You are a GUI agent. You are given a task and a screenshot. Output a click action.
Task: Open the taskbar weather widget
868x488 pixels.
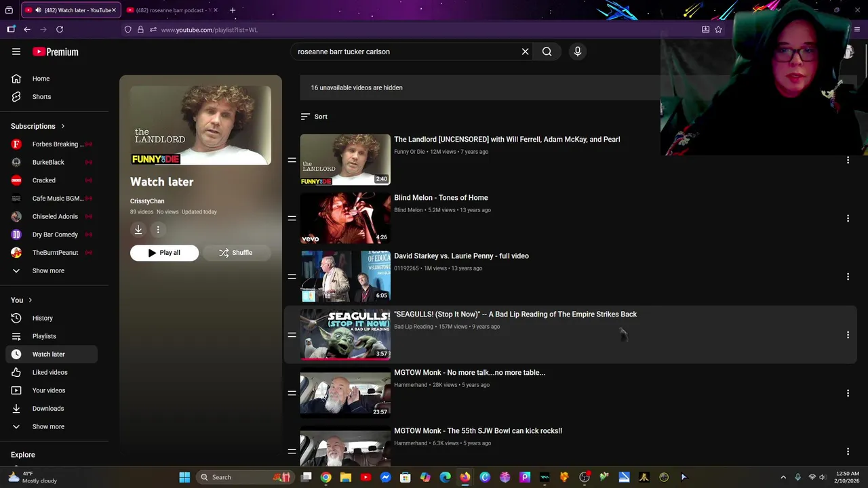pyautogui.click(x=33, y=477)
